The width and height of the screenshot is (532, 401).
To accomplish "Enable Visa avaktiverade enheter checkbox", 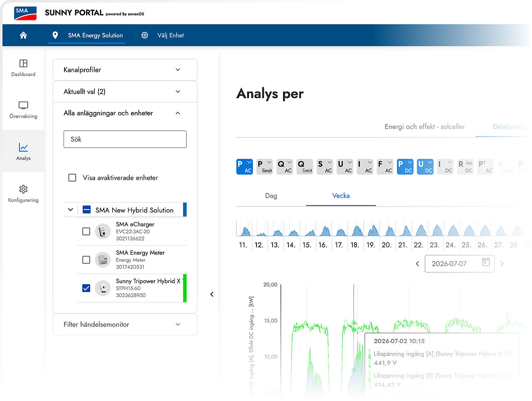I will [72, 178].
